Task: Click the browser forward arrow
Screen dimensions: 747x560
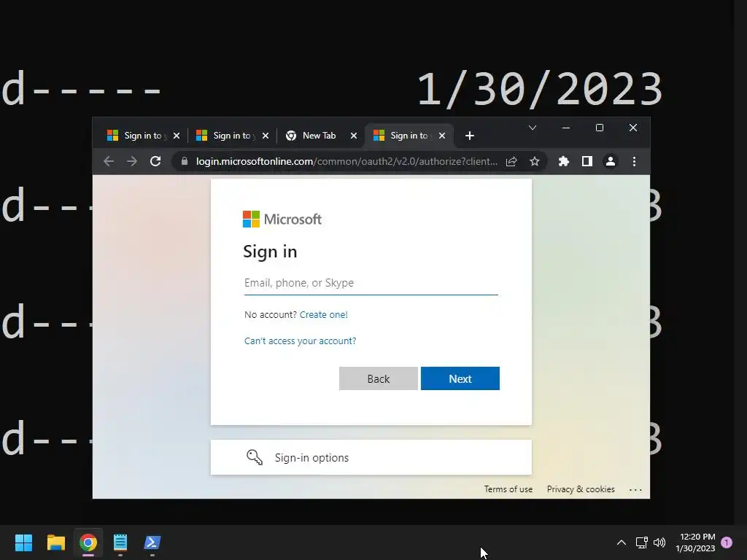Action: coord(132,161)
